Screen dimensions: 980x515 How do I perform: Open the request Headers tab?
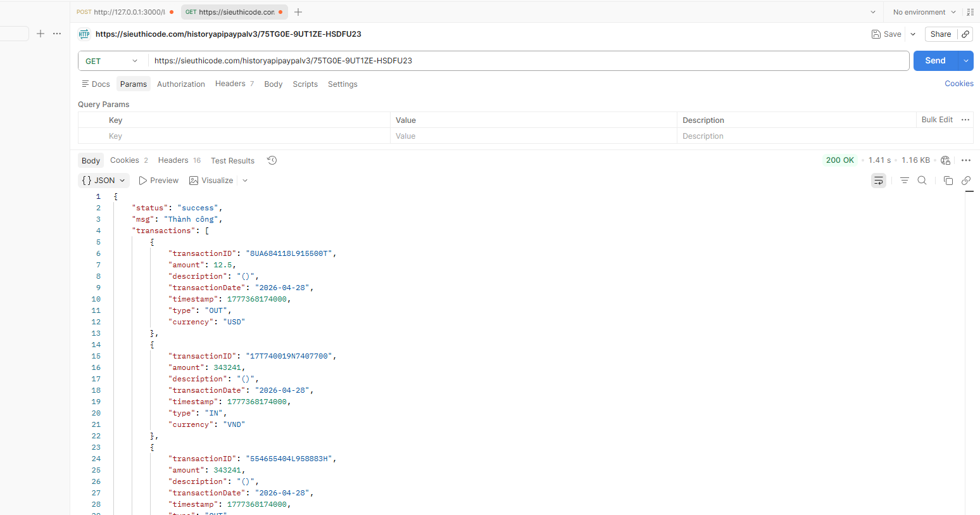(x=234, y=84)
